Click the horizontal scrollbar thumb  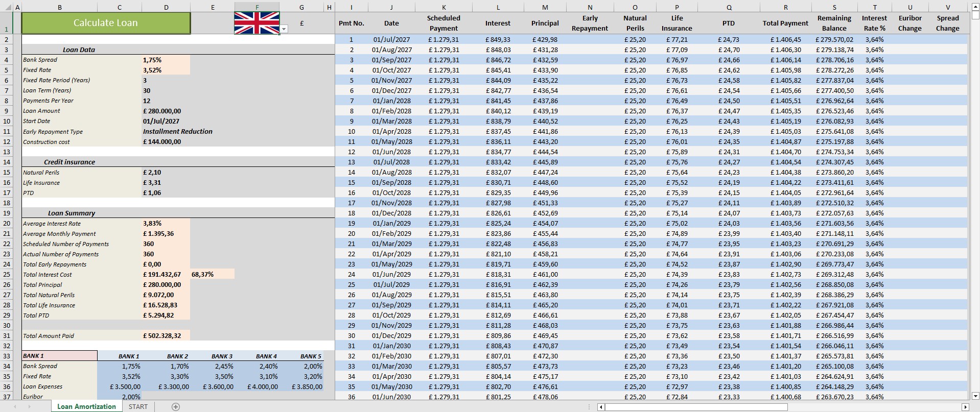(x=696, y=407)
